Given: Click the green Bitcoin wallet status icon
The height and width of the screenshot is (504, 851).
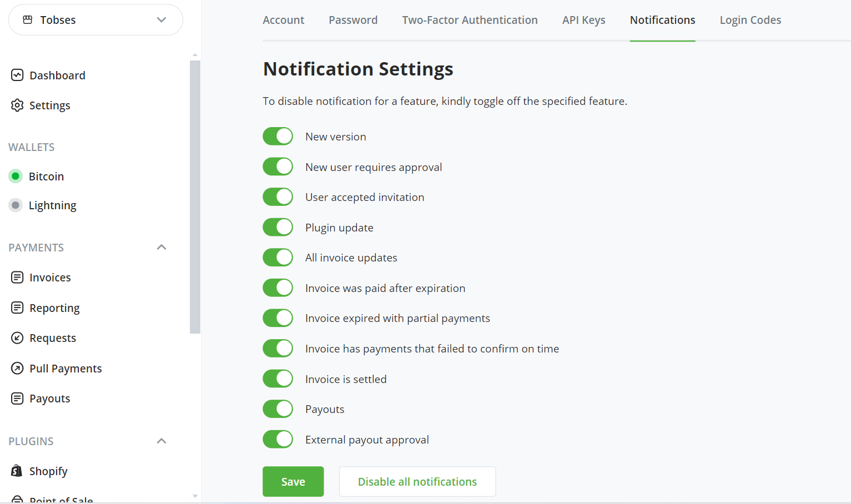Looking at the screenshot, I should 16,176.
